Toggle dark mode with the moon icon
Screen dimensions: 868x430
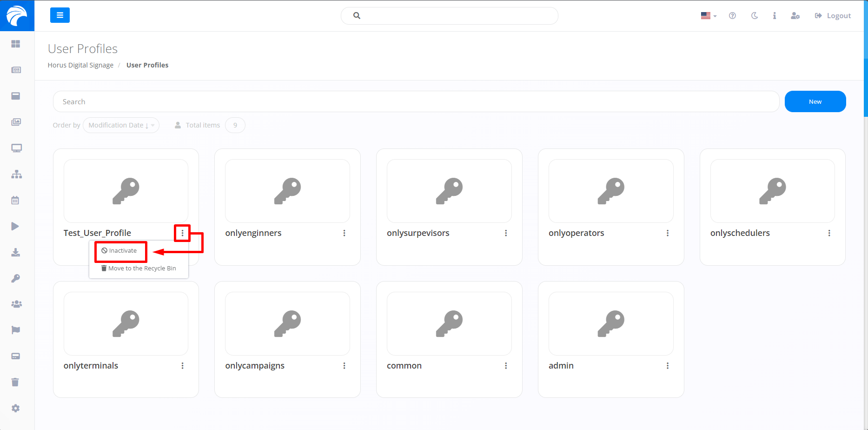click(x=754, y=15)
